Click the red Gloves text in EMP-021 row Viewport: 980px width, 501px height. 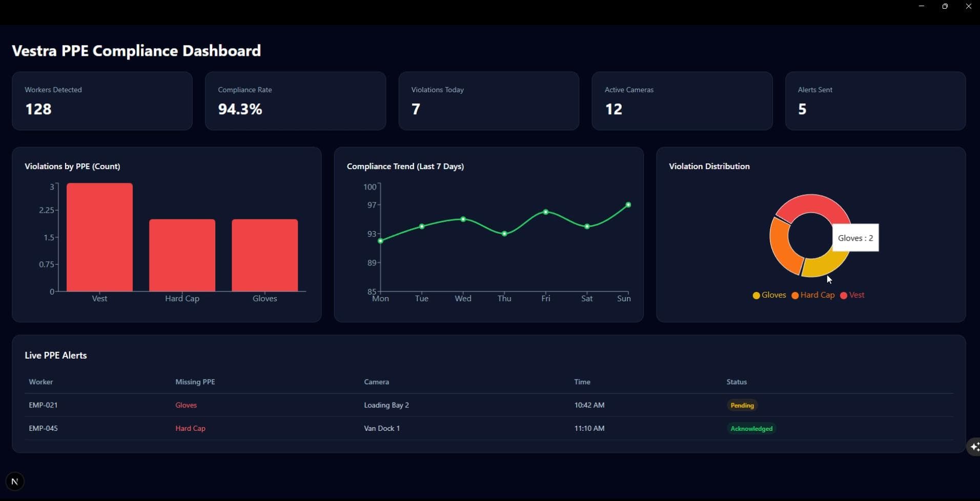[x=186, y=405]
